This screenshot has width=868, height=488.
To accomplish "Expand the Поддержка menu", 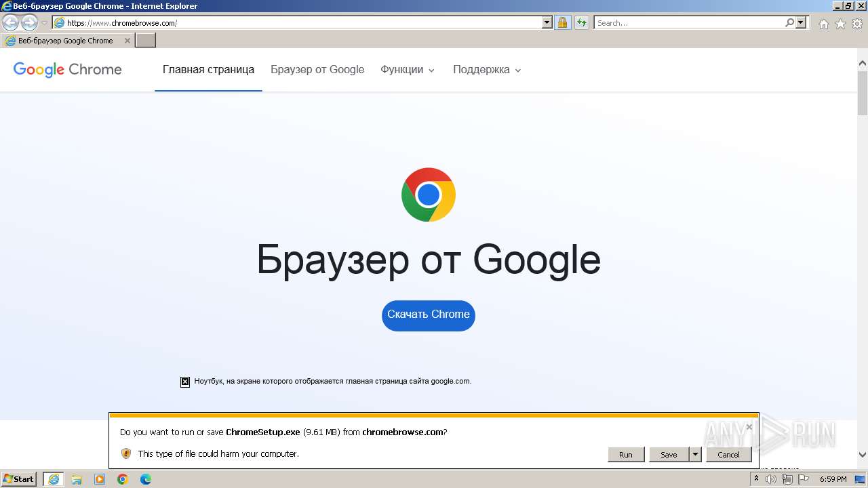I will point(487,69).
